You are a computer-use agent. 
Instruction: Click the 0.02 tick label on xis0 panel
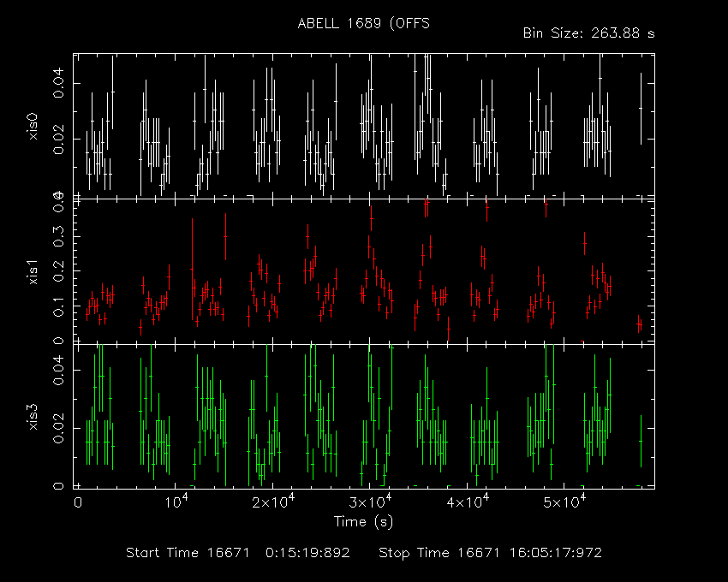tap(58, 139)
